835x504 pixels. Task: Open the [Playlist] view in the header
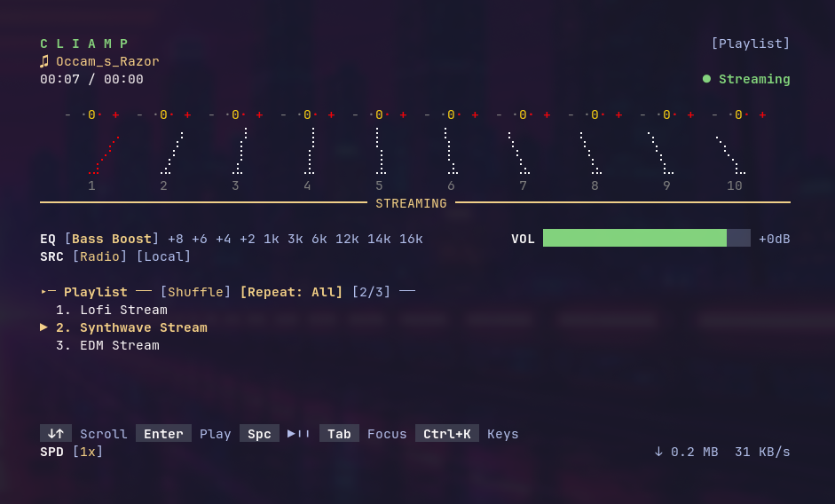pyautogui.click(x=751, y=43)
